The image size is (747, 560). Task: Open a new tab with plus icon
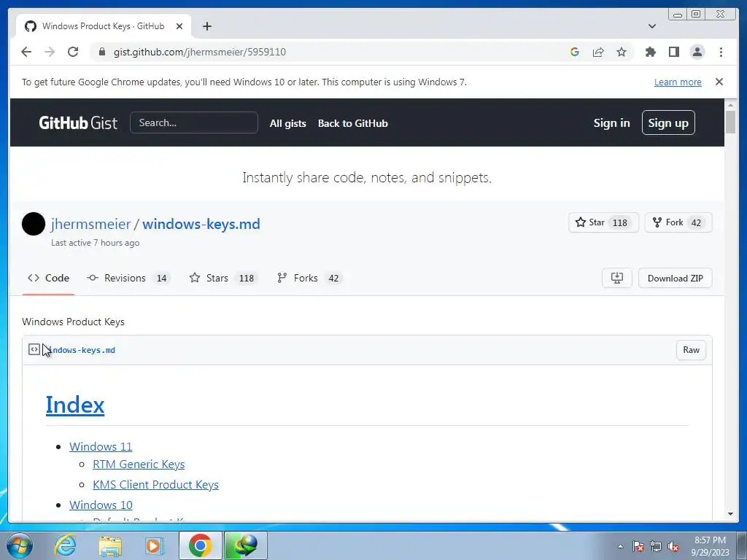click(x=206, y=26)
